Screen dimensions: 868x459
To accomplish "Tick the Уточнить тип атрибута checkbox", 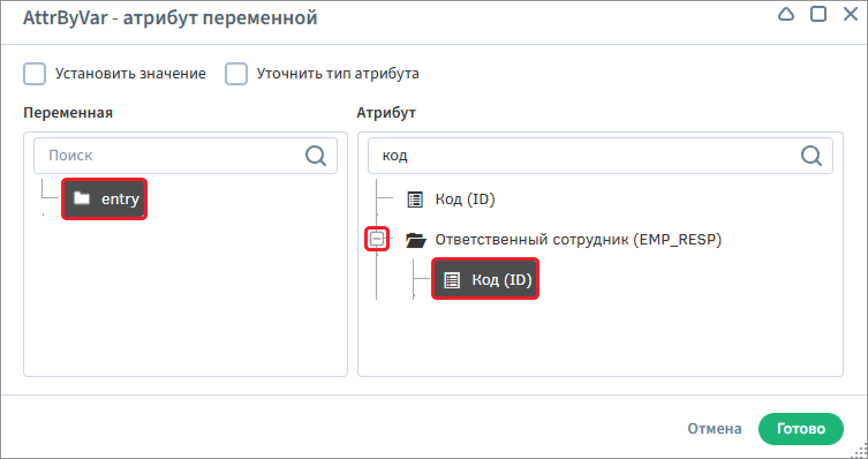I will 236,74.
